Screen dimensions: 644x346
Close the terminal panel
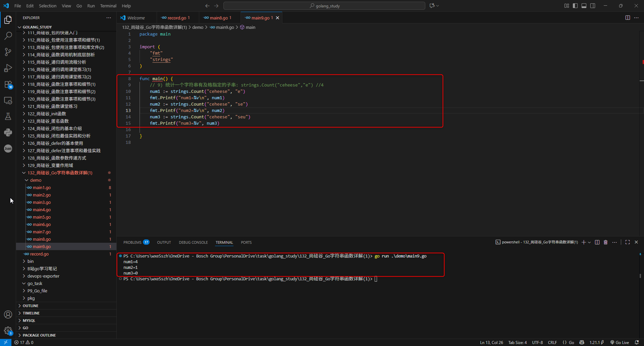point(636,242)
